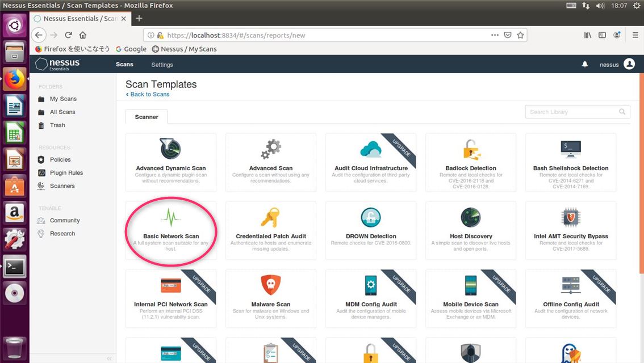The height and width of the screenshot is (363, 644).
Task: Open Intel AMT Security Bypass template
Action: pos(571,230)
